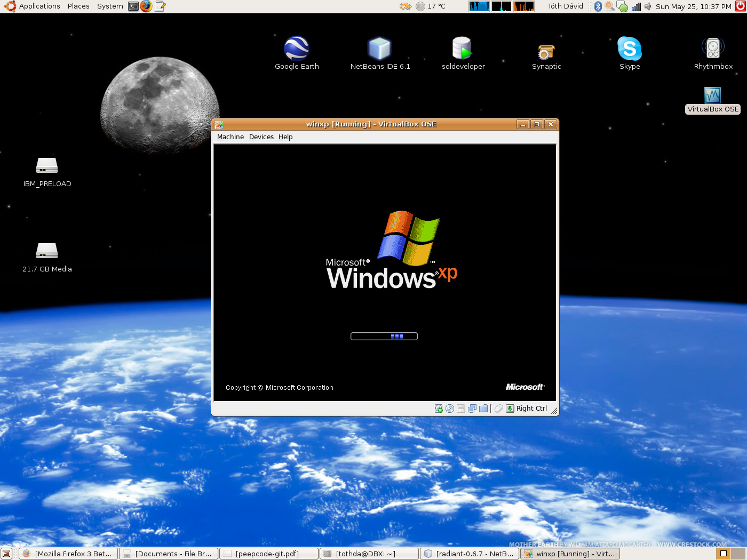This screenshot has height=560, width=747.
Task: Click the network adapter indicator in VirtualBox
Action: (472, 409)
